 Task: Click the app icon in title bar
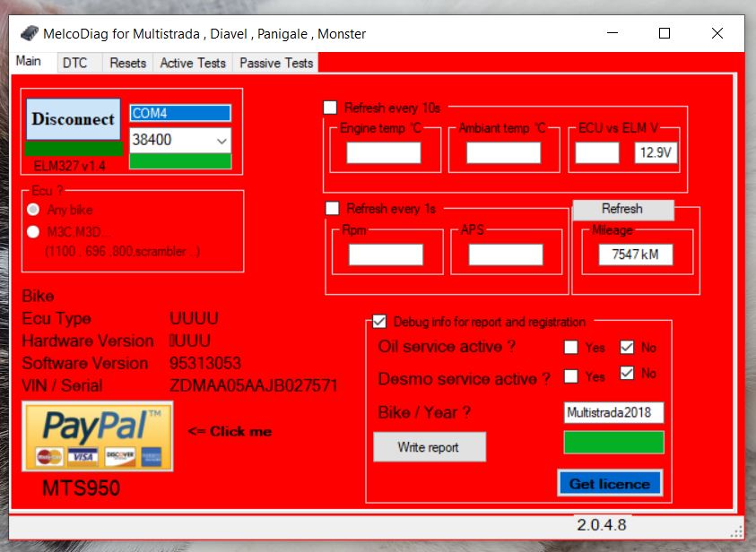tap(29, 34)
